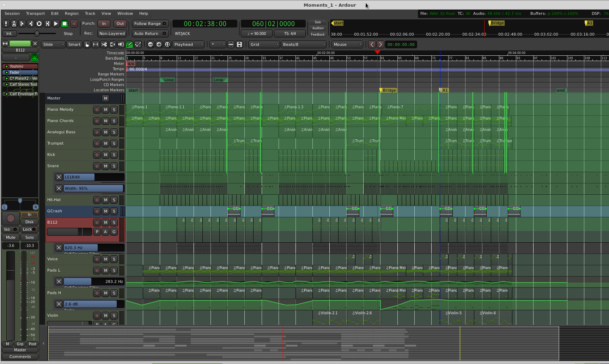Select the Grab (hand) mode tool

[x=87, y=44]
